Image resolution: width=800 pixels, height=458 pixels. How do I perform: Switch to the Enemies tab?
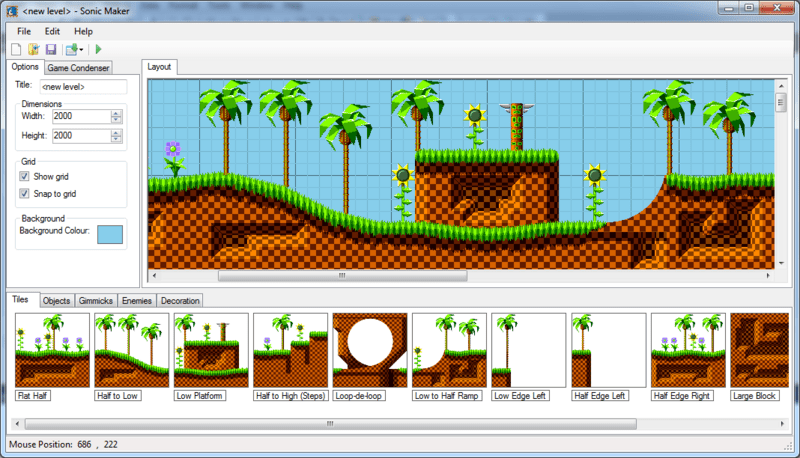(137, 301)
